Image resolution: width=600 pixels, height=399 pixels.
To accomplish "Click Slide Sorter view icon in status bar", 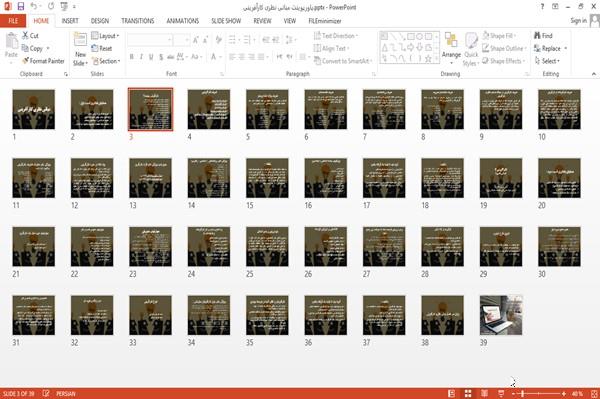I will (468, 393).
